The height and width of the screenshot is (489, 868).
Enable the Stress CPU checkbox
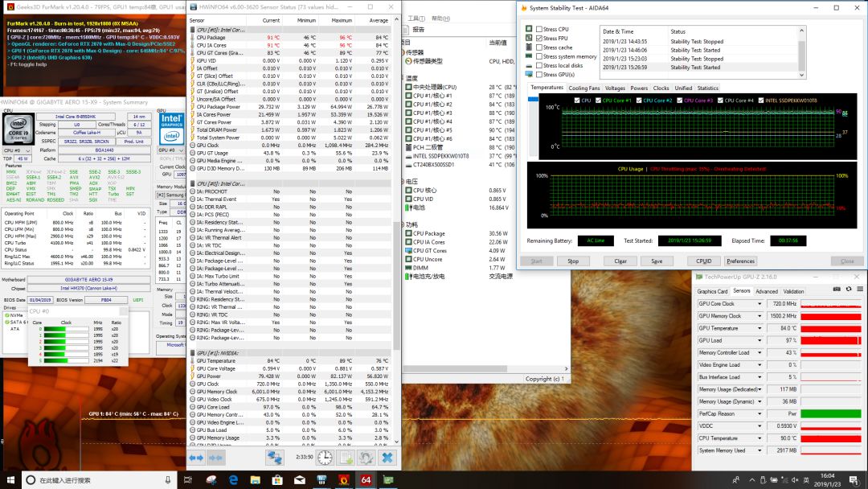pyautogui.click(x=539, y=30)
